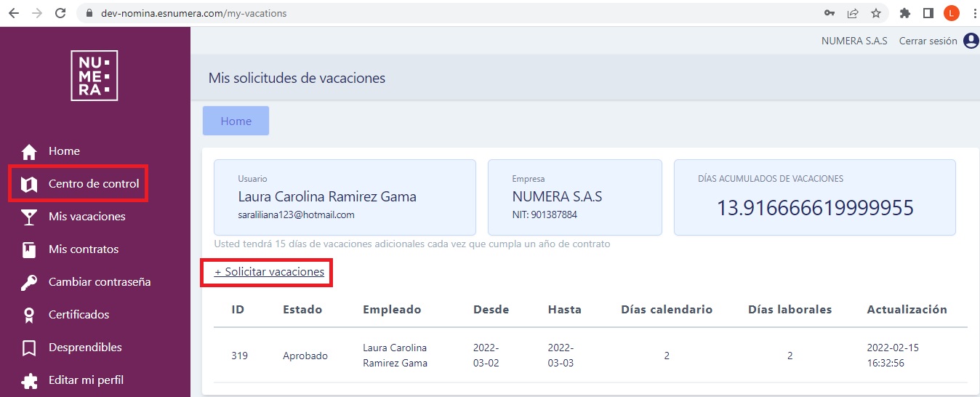Screen dimensions: 980x397
Task: Click user name in Usuario card
Action: [327, 197]
